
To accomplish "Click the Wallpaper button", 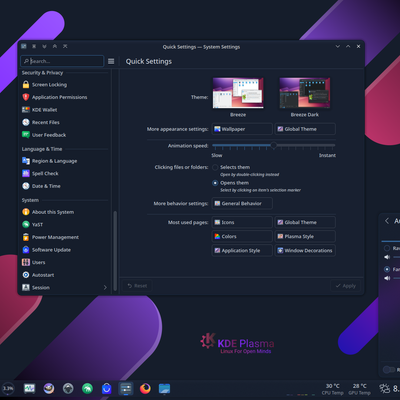I will [242, 129].
